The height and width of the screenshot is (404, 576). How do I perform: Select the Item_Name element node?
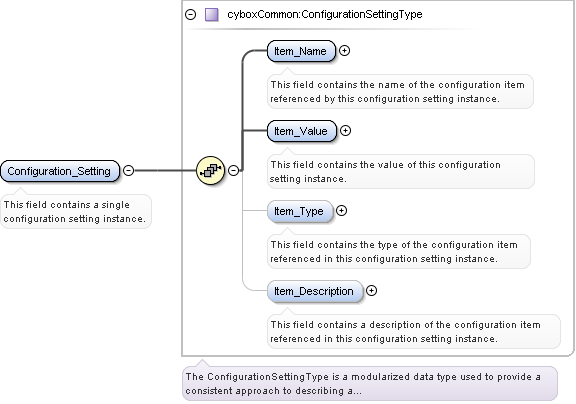[x=301, y=51]
